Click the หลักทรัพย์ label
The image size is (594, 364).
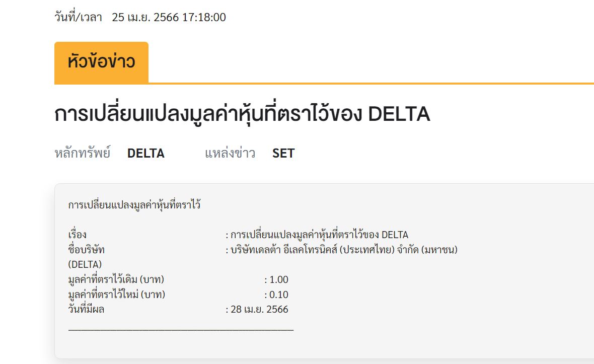(x=83, y=154)
